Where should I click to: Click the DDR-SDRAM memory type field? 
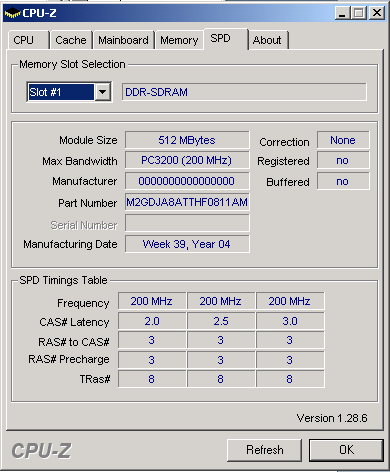244,92
